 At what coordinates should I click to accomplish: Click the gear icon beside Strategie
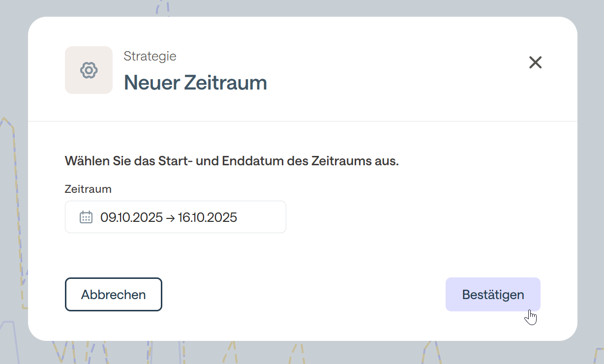click(89, 70)
